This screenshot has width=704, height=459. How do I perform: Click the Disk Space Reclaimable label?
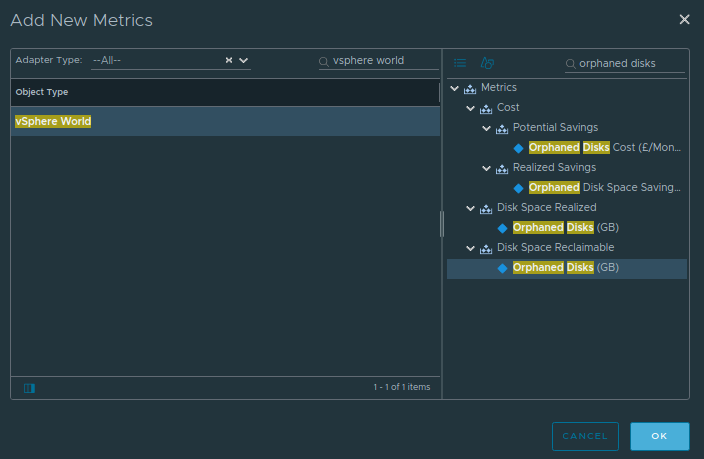point(555,247)
